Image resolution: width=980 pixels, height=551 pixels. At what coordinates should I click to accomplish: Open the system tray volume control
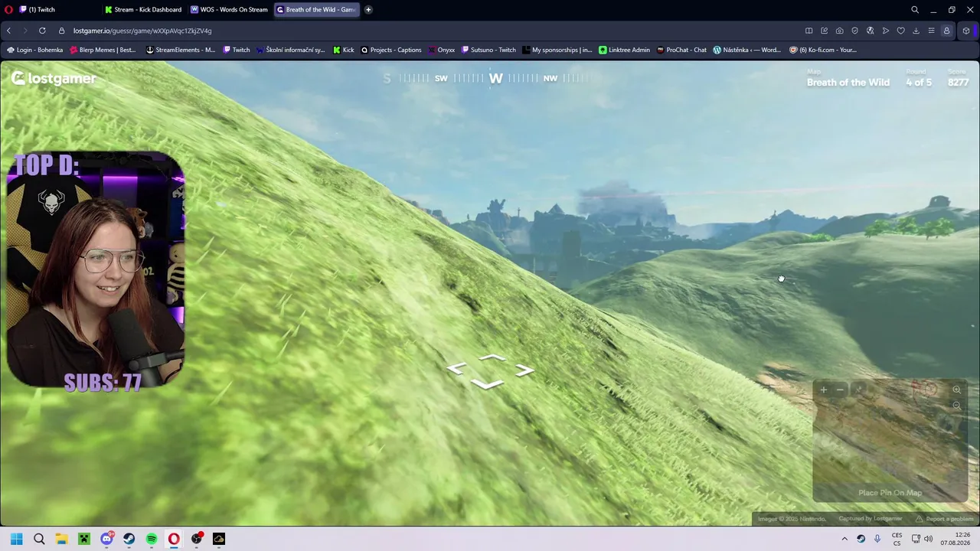tap(928, 539)
